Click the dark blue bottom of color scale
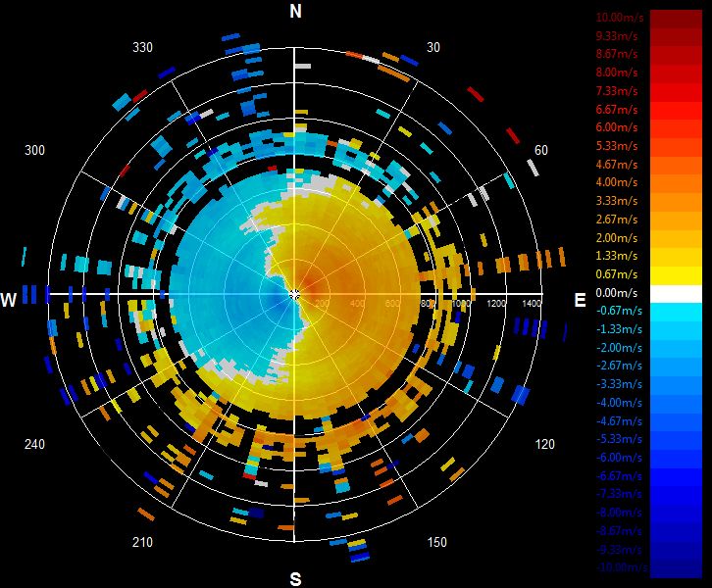This screenshot has height=588, width=712. click(x=676, y=569)
